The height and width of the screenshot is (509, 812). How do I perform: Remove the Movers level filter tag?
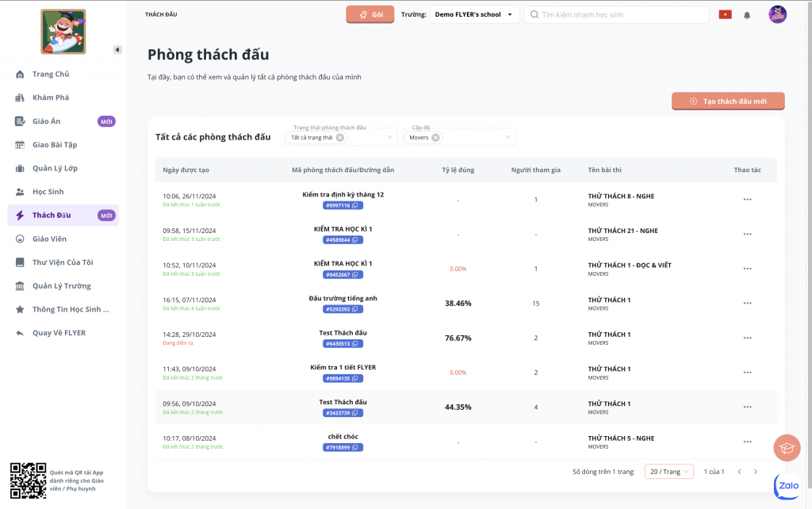pyautogui.click(x=436, y=138)
